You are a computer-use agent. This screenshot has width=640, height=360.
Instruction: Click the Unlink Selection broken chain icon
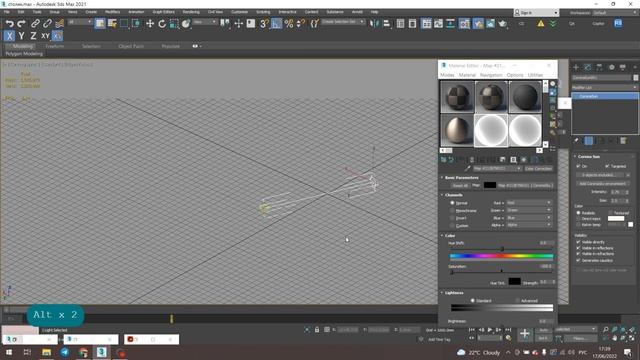[47, 24]
